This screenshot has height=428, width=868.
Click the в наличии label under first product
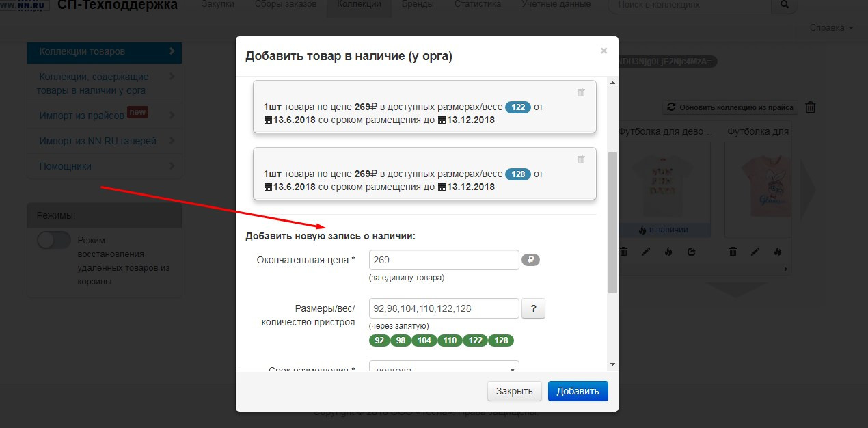tap(664, 230)
